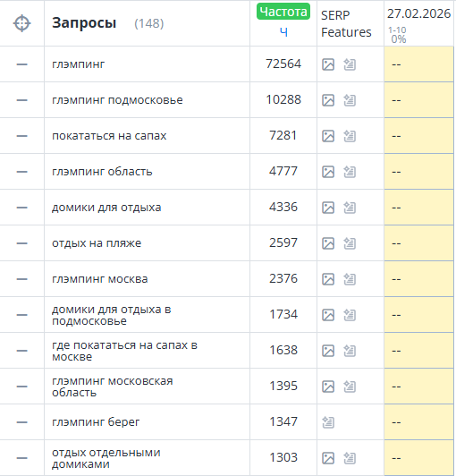Click yellow position cell for глэмпинг

point(418,64)
